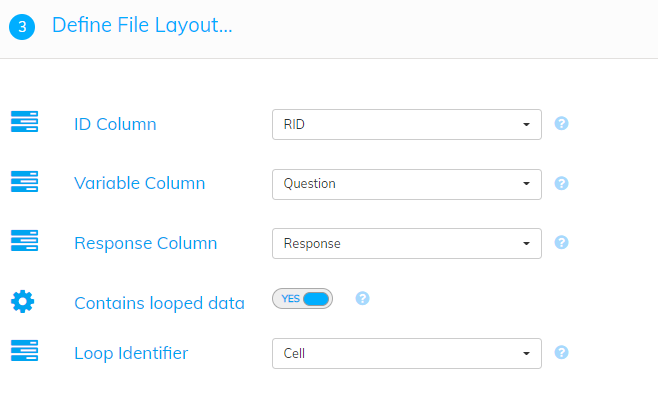Click the rows icon next to Response Column
The height and width of the screenshot is (401, 658).
pyautogui.click(x=24, y=241)
